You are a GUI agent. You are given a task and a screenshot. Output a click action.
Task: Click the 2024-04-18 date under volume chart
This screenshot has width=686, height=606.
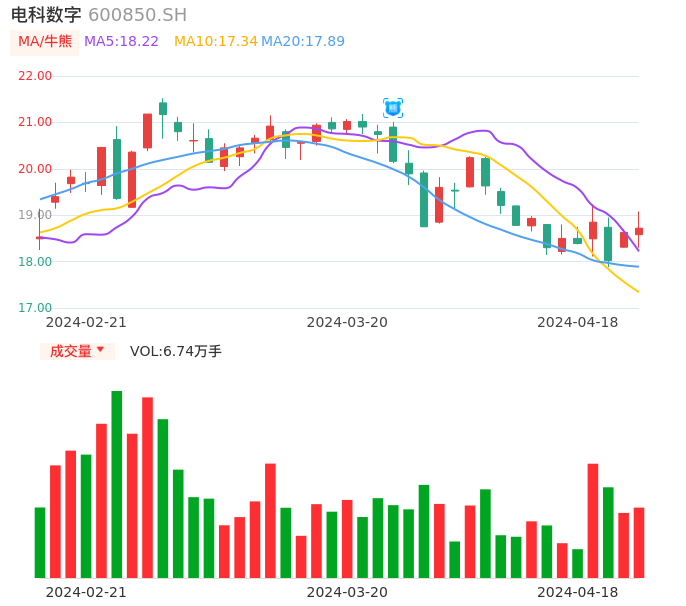577,592
